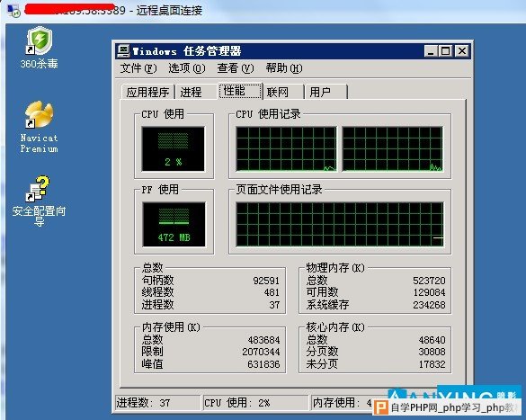The image size is (526, 420).
Task: Close the Windows Task Manager window
Action: 462,51
